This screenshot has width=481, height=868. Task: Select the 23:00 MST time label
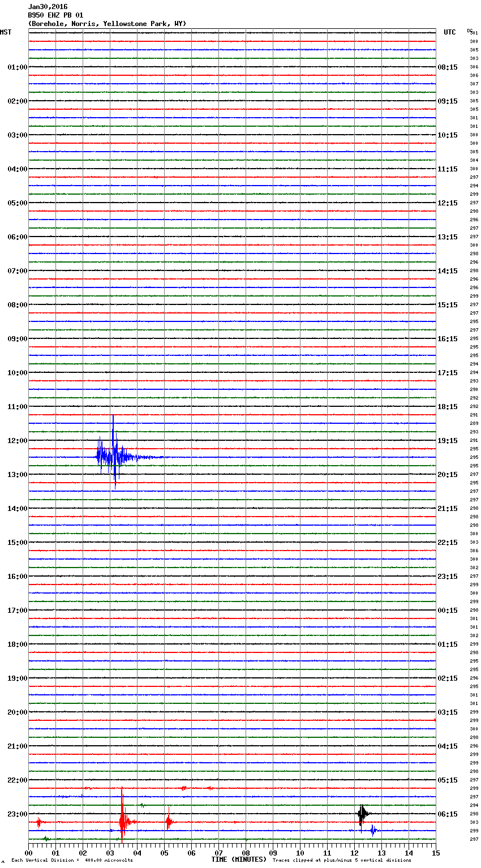[x=17, y=814]
